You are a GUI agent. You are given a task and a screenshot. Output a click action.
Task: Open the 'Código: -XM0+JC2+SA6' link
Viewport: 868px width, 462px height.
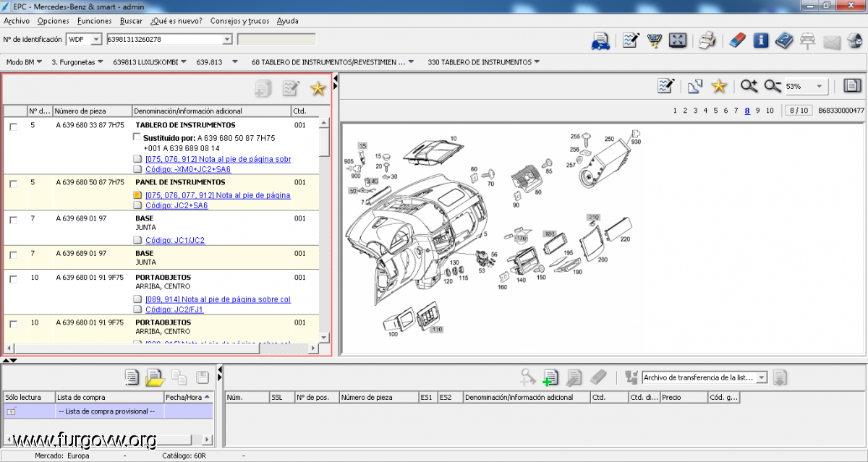pos(188,170)
